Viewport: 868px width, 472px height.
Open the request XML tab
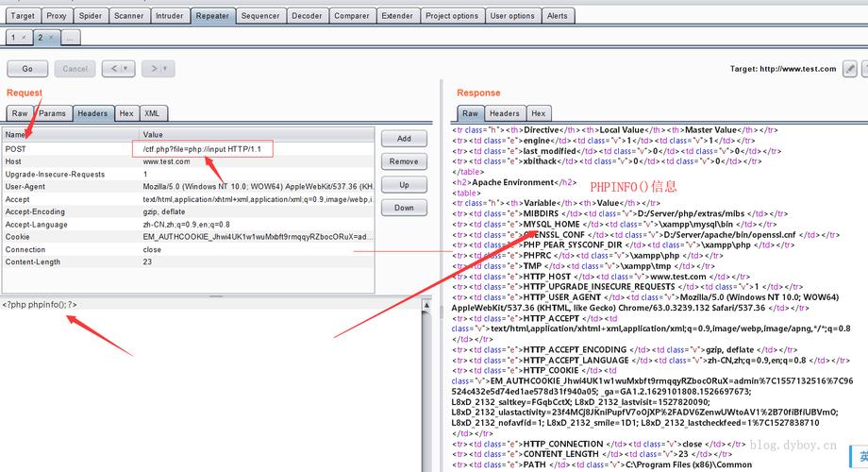click(x=152, y=113)
